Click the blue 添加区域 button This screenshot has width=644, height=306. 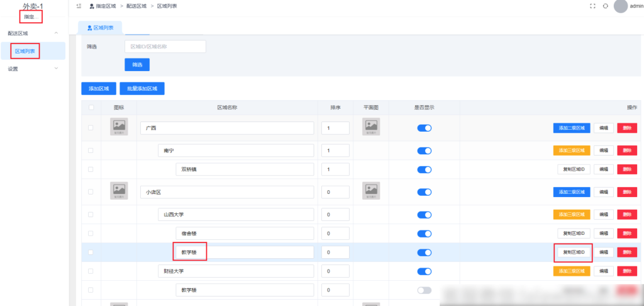click(x=99, y=88)
